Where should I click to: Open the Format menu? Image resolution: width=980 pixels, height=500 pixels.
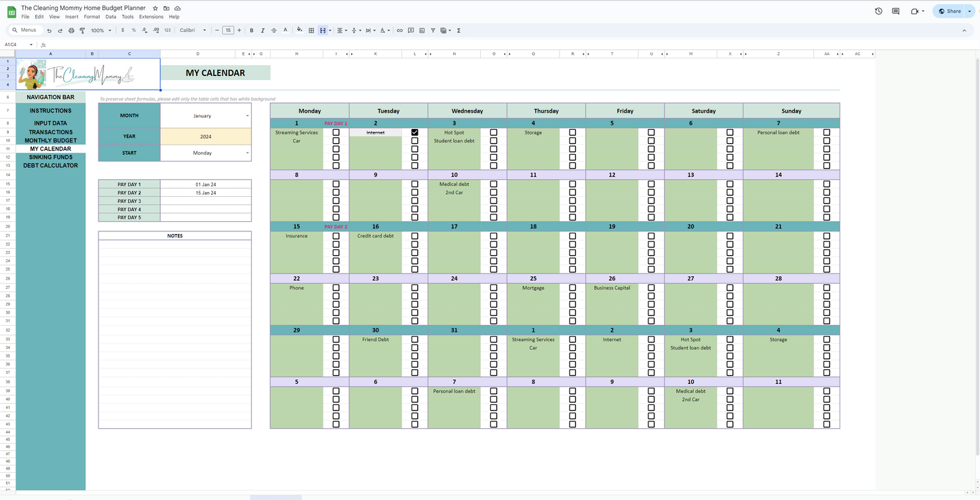click(92, 17)
